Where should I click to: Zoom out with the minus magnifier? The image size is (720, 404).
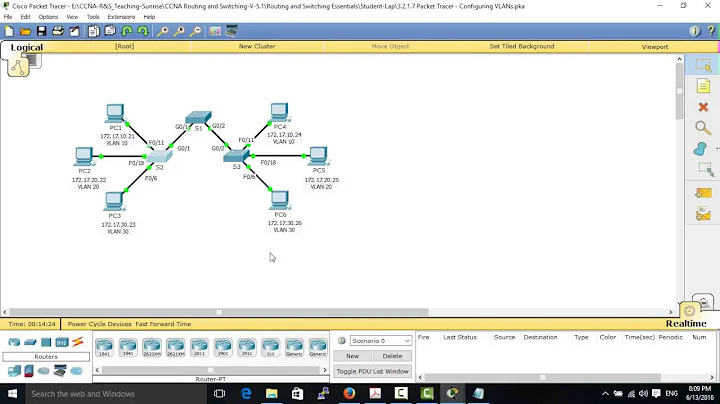tap(196, 31)
